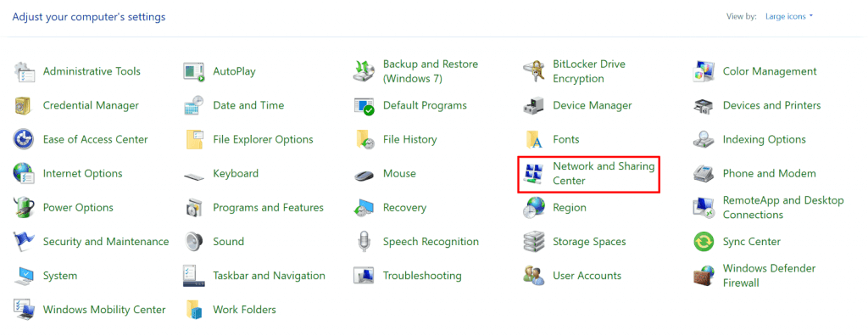The image size is (868, 336).
Task: Open the Devices and Printers link
Action: coord(771,105)
